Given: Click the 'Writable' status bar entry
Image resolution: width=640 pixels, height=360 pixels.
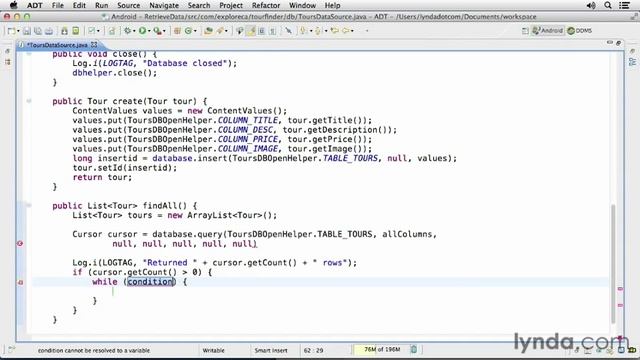Looking at the screenshot, I should (x=213, y=350).
